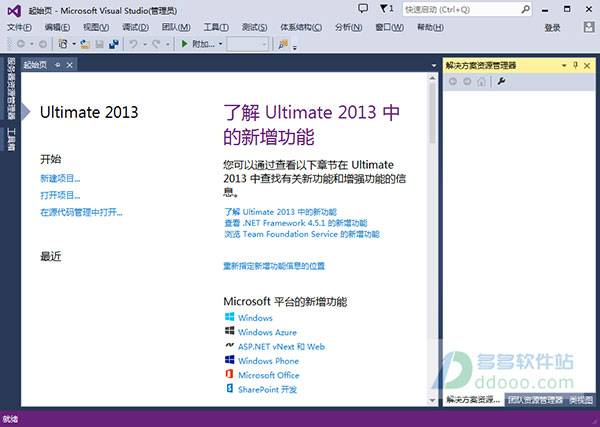Toggle pin on 起始页 tab
This screenshot has width=600, height=427.
coord(57,65)
